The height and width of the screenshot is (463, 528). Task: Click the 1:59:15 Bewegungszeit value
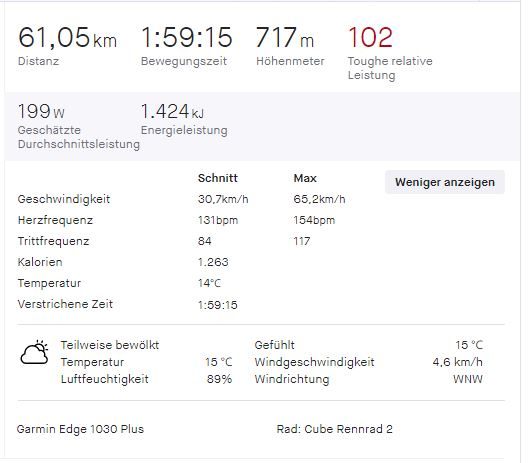tap(187, 37)
